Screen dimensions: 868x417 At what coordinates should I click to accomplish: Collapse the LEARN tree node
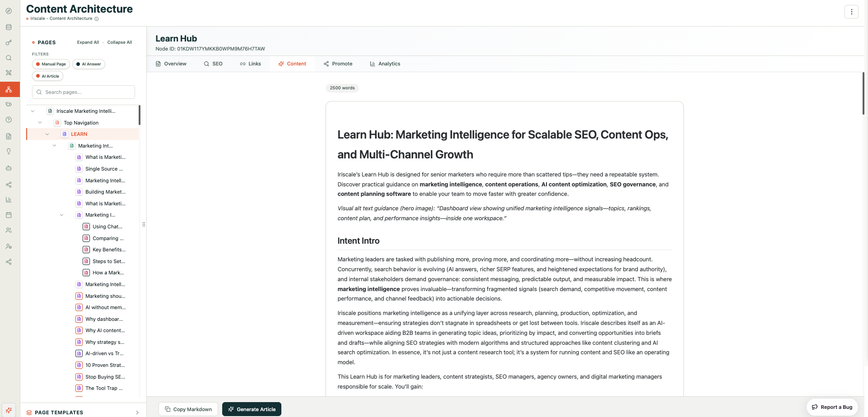click(47, 134)
